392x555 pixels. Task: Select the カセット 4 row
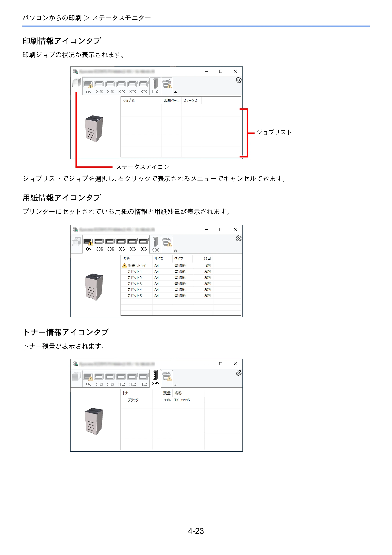pyautogui.click(x=167, y=290)
